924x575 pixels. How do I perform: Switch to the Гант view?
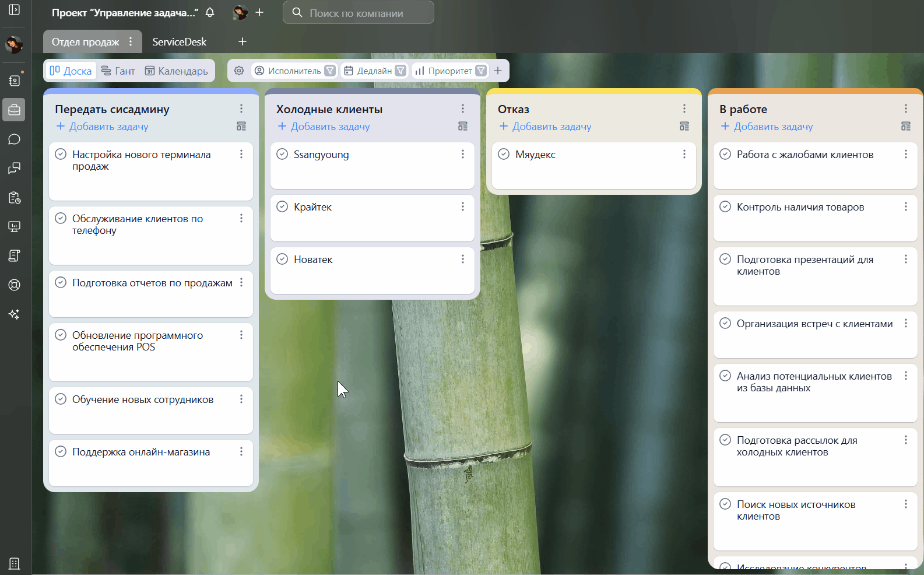118,71
